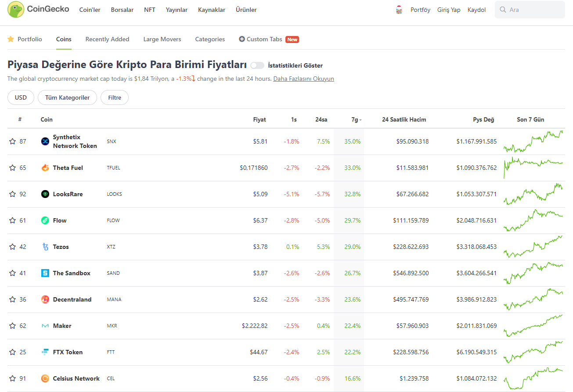Open the Ürünler menu

tap(246, 10)
